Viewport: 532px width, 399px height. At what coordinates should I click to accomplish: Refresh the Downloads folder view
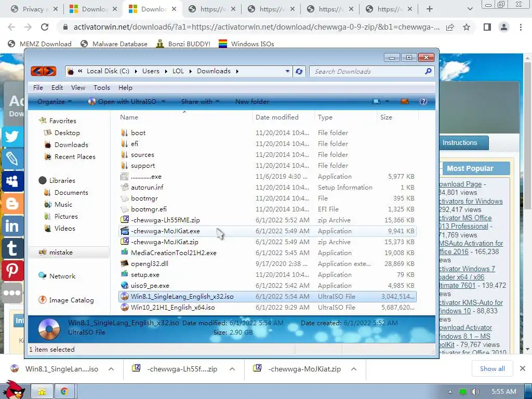click(299, 71)
